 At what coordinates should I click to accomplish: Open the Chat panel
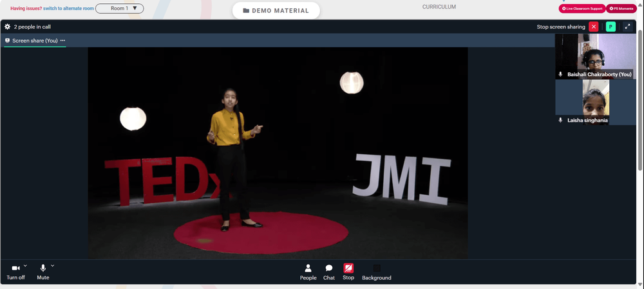(329, 272)
